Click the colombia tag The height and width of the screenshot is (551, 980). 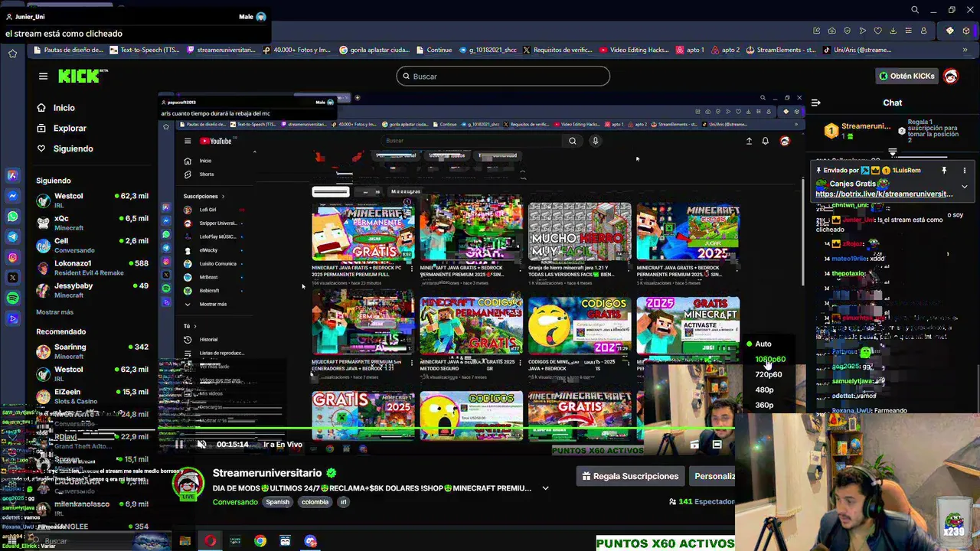[315, 502]
